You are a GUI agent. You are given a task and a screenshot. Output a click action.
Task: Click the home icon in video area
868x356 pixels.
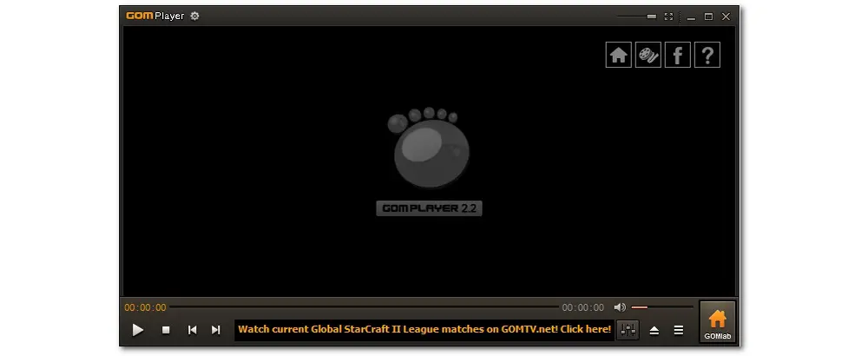(x=619, y=55)
